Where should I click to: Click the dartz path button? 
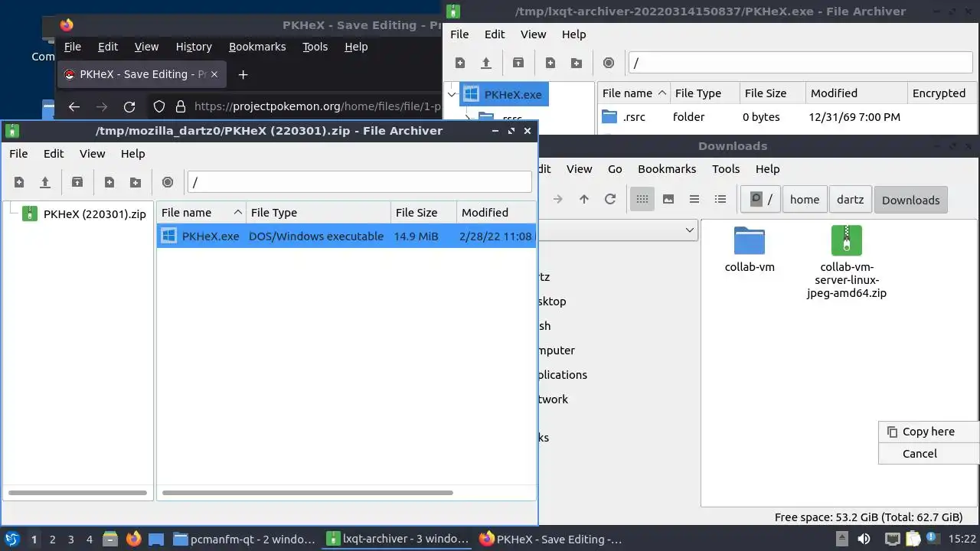pyautogui.click(x=850, y=199)
